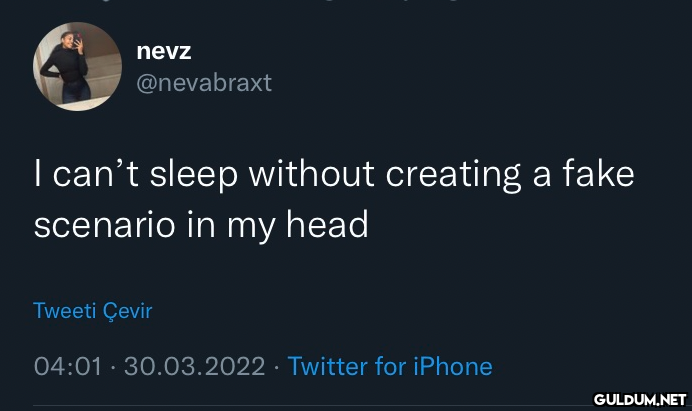Screen dimensions: 692x411
Task: Tap the Tweeti Çevir translate link
Action: [92, 310]
